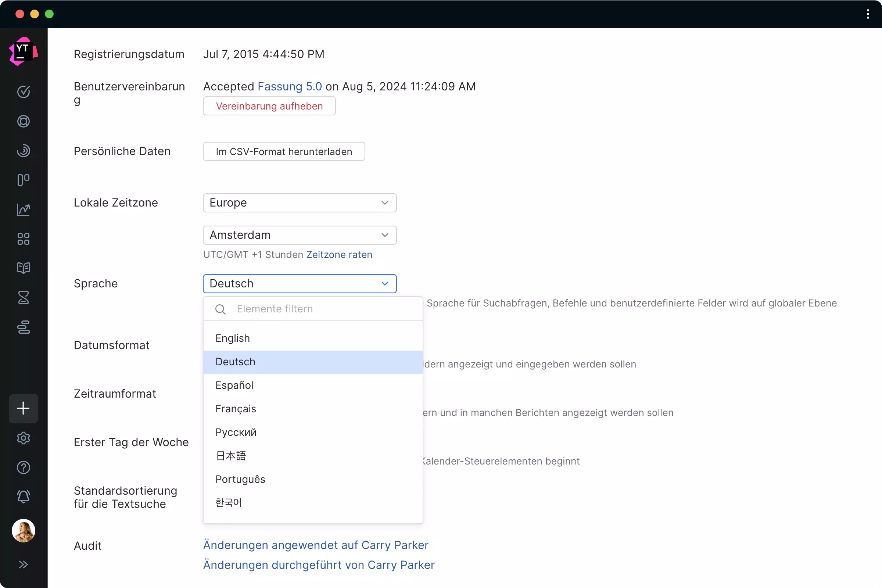Click the notifications bell icon
The height and width of the screenshot is (588, 882).
(x=23, y=497)
